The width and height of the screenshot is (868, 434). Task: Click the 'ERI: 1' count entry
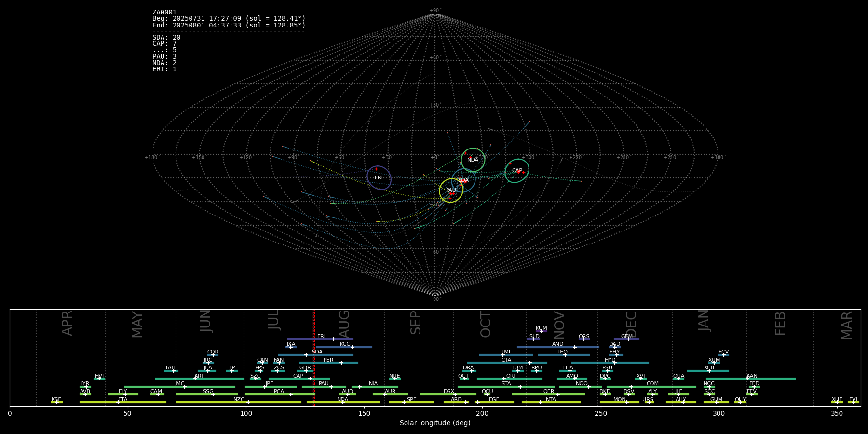[x=164, y=69]
